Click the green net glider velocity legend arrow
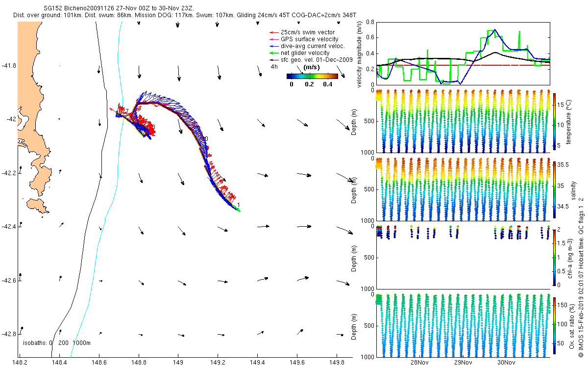Screen dimensions: 588x368 click(273, 53)
